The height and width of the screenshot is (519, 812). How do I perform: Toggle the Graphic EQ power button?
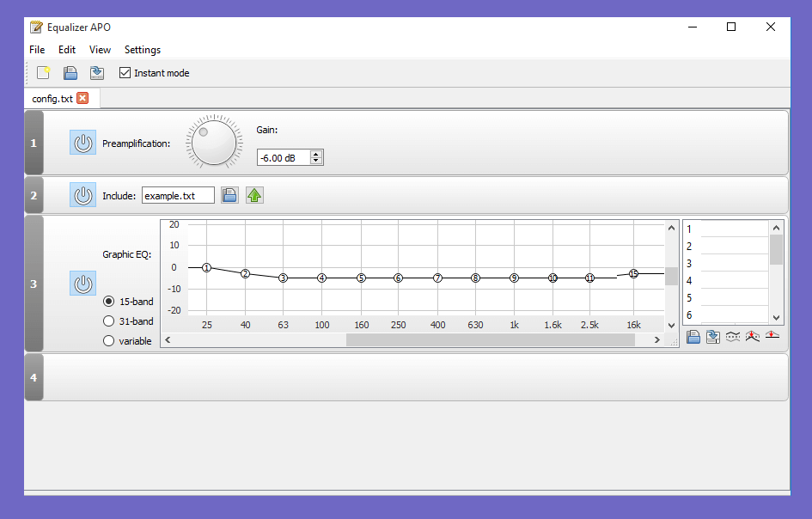(x=82, y=284)
